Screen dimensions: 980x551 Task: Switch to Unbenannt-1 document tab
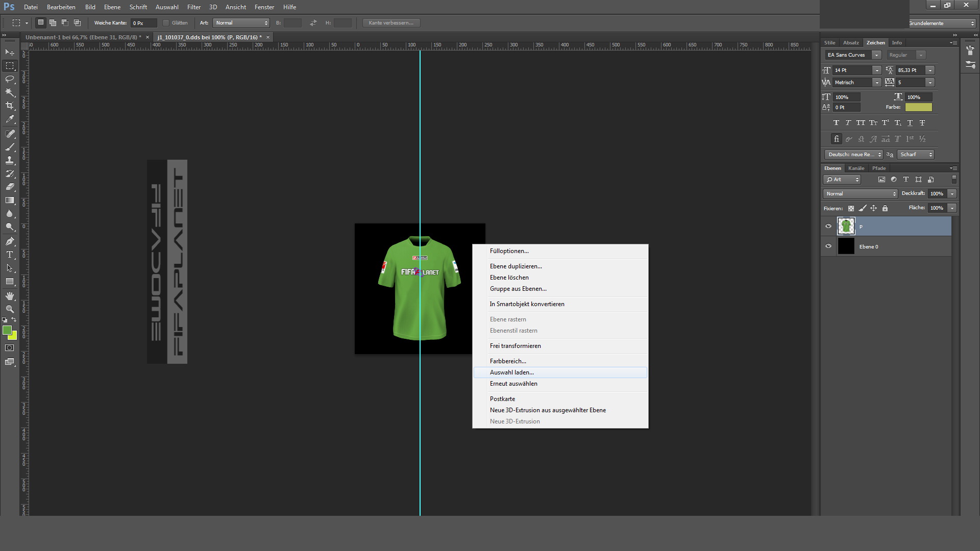pyautogui.click(x=83, y=37)
